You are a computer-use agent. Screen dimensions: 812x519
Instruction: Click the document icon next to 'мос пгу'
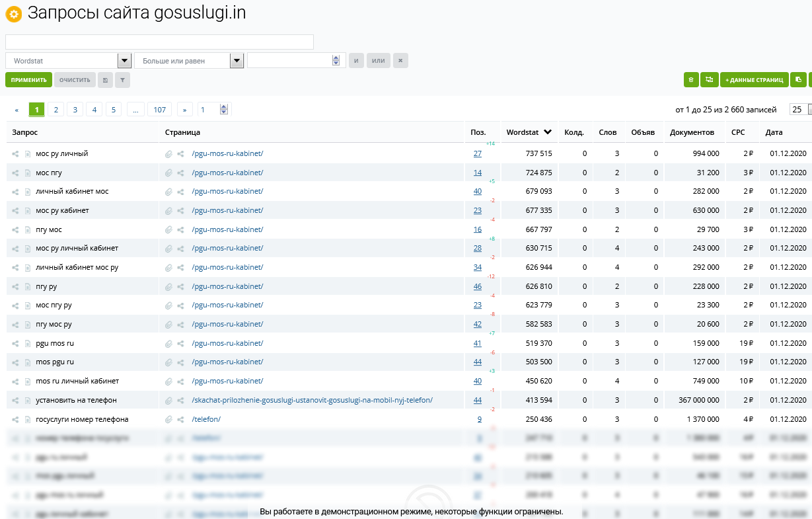[28, 173]
